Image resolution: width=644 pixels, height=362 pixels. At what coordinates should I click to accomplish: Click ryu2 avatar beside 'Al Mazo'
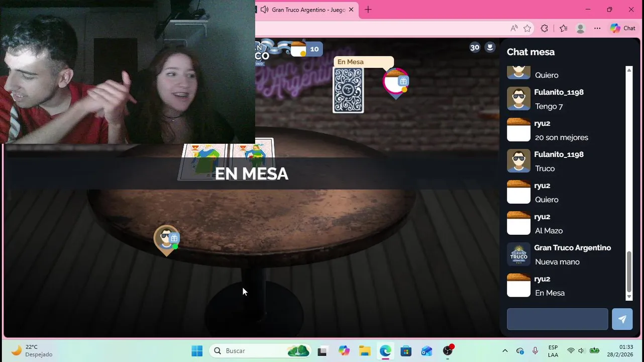518,223
